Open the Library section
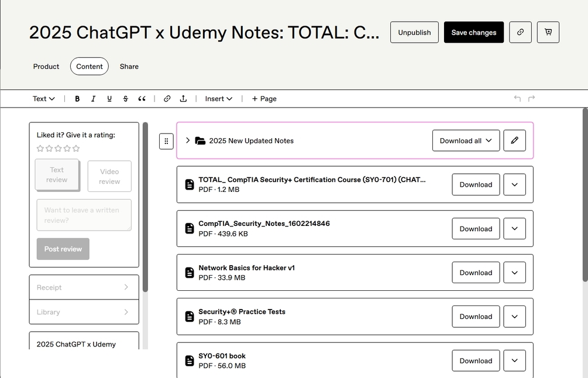This screenshot has width=588, height=378. click(84, 312)
